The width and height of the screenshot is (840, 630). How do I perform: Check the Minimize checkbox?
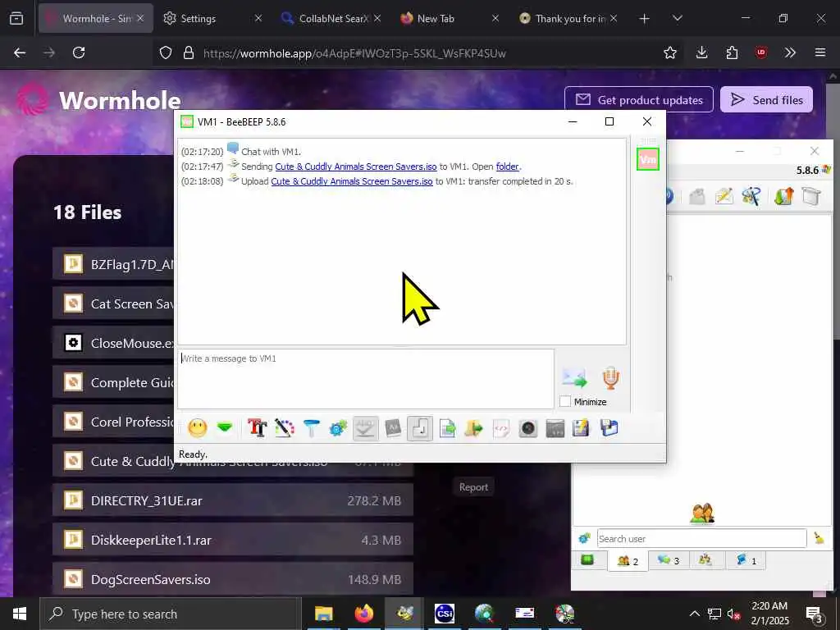(x=564, y=401)
